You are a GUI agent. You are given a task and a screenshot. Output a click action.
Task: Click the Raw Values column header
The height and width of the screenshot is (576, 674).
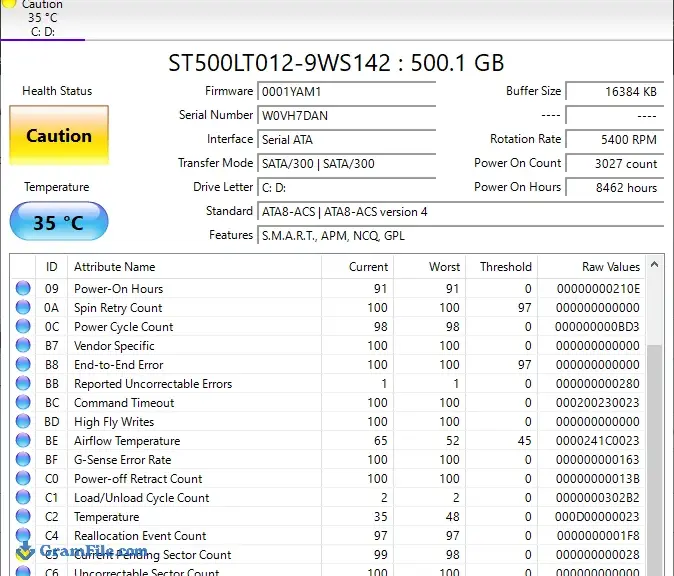[591, 267]
